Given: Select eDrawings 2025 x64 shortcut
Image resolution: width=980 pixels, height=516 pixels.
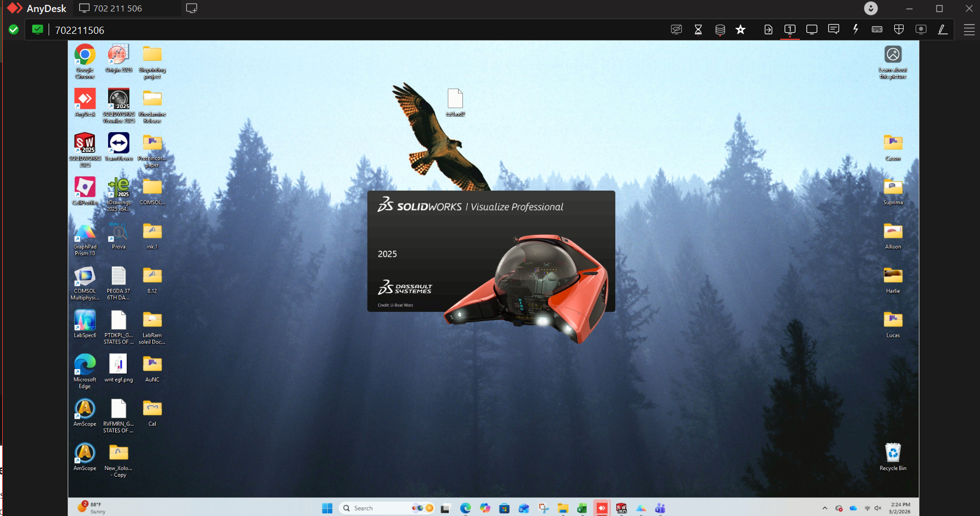Looking at the screenshot, I should pos(118,194).
